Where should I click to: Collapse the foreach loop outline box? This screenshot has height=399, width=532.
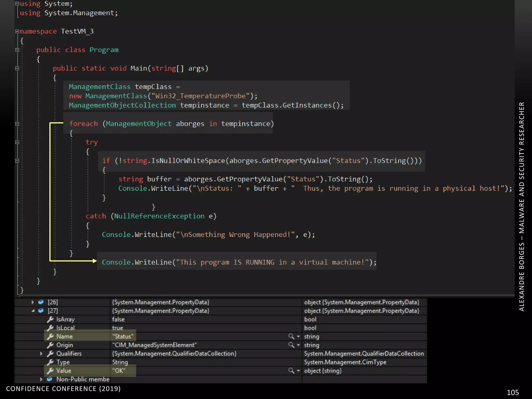[17, 124]
